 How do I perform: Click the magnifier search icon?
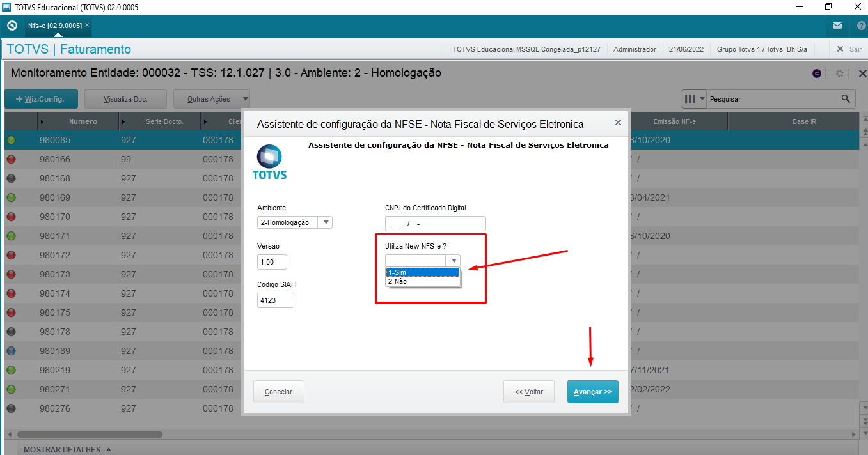pos(846,99)
